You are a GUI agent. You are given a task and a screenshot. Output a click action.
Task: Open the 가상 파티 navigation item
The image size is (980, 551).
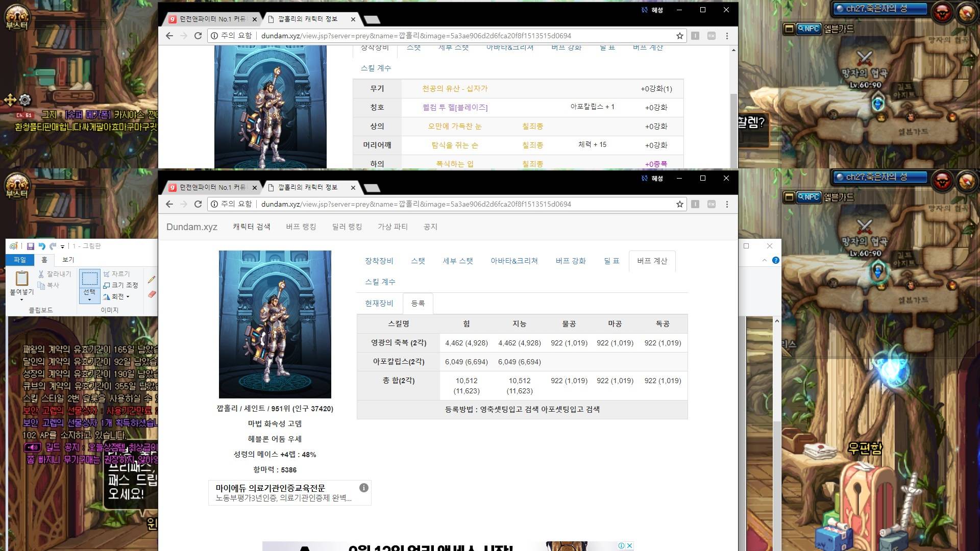393,227
